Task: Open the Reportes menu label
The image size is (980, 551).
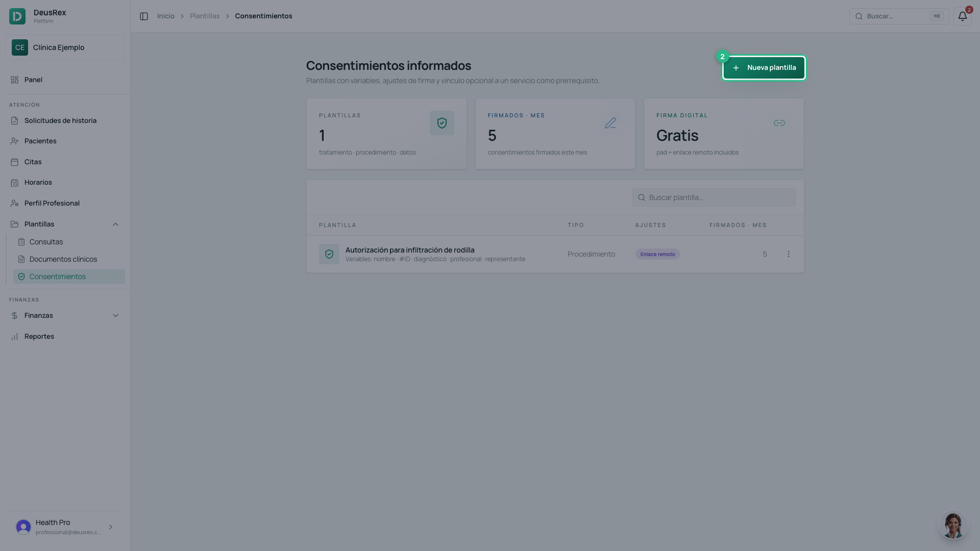Action: coord(39,337)
